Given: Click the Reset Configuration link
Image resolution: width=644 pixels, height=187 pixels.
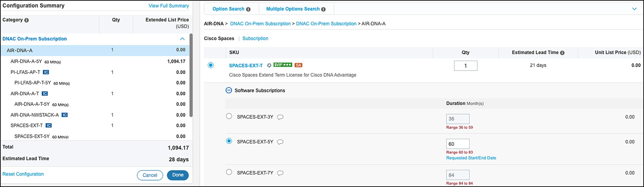Looking at the screenshot, I should 23,174.
